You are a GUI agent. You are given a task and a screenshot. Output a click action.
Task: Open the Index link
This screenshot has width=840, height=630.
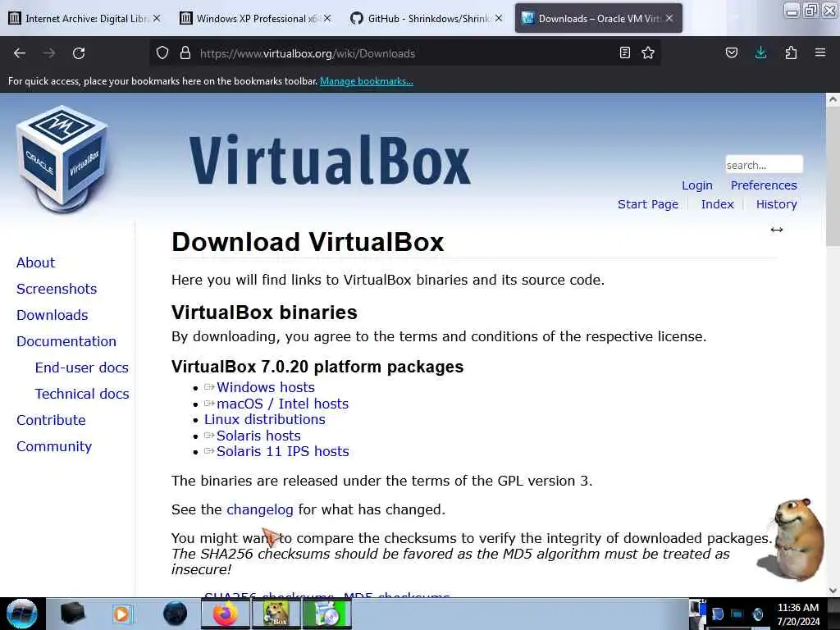click(x=717, y=204)
